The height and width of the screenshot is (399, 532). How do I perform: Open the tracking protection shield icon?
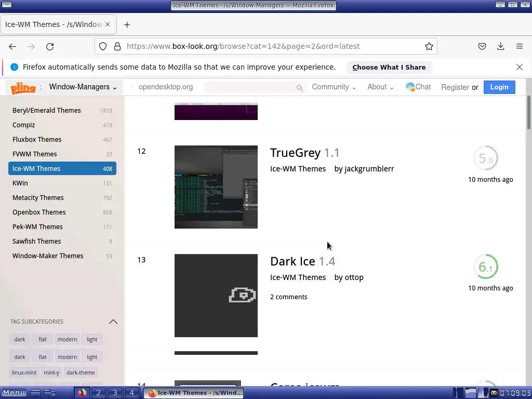[x=103, y=46]
